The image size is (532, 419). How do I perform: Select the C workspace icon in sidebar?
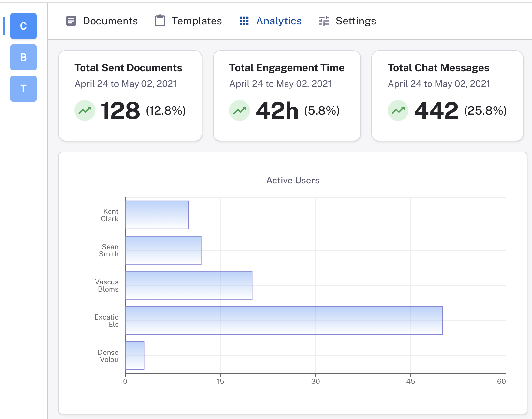[23, 26]
